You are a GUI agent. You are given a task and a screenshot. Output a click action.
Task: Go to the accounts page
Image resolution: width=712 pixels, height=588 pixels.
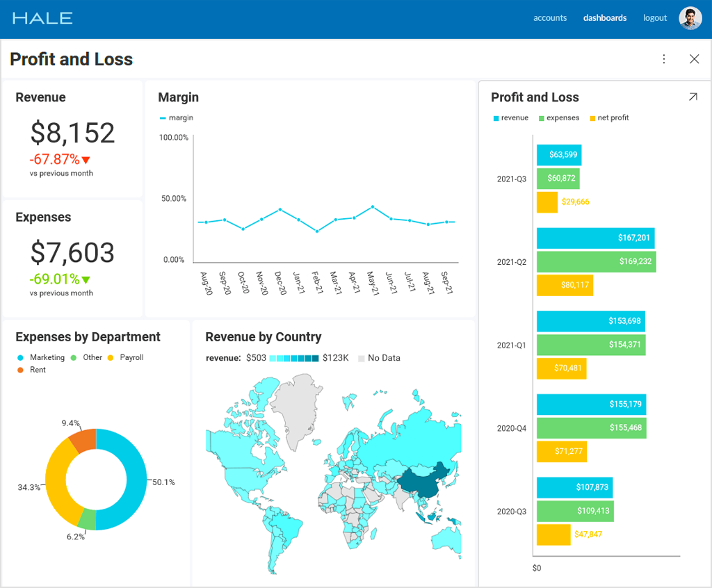coord(550,18)
